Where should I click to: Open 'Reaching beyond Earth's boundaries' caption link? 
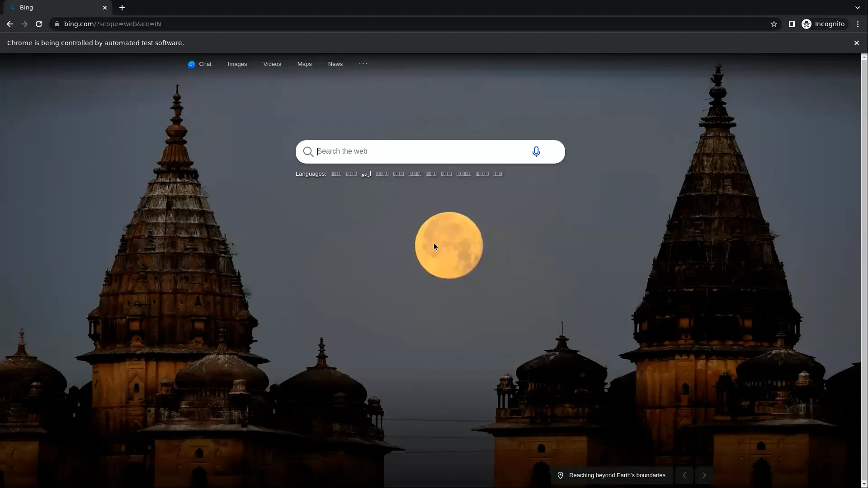[x=617, y=475]
